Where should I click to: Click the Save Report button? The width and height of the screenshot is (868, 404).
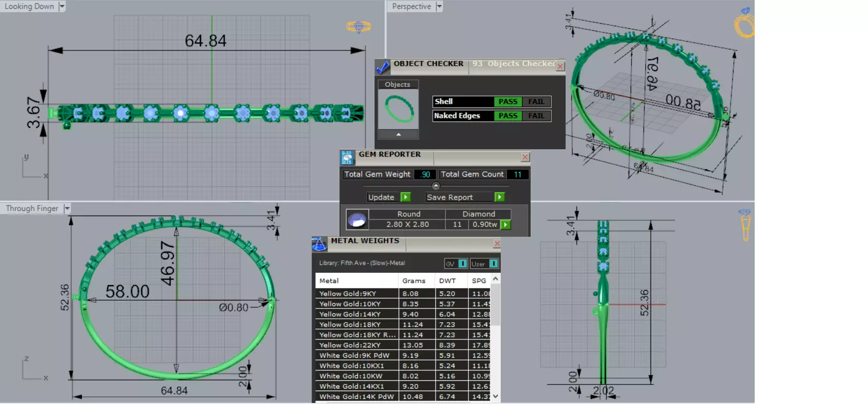point(465,197)
